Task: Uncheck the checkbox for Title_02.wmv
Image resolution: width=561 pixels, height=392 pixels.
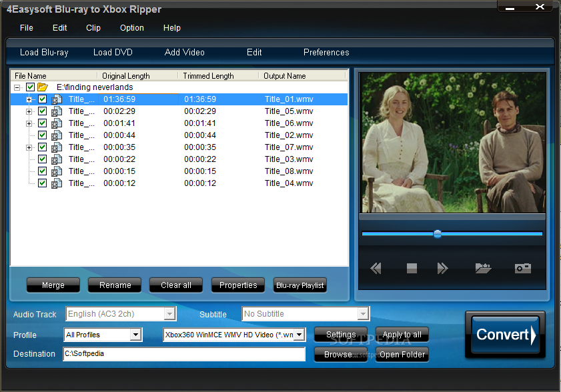Action: tap(42, 135)
